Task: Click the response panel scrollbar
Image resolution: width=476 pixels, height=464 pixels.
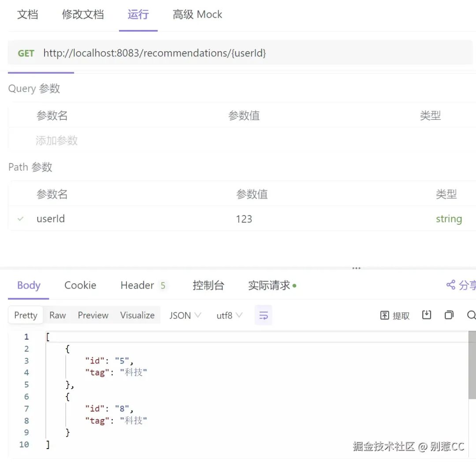Action: (x=472, y=365)
